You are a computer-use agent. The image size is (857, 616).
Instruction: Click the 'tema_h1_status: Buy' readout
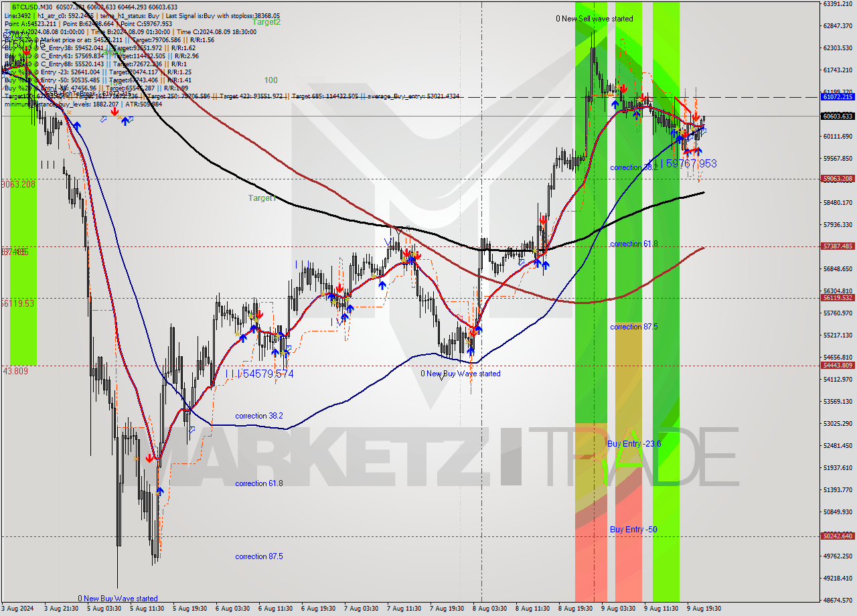[131, 15]
